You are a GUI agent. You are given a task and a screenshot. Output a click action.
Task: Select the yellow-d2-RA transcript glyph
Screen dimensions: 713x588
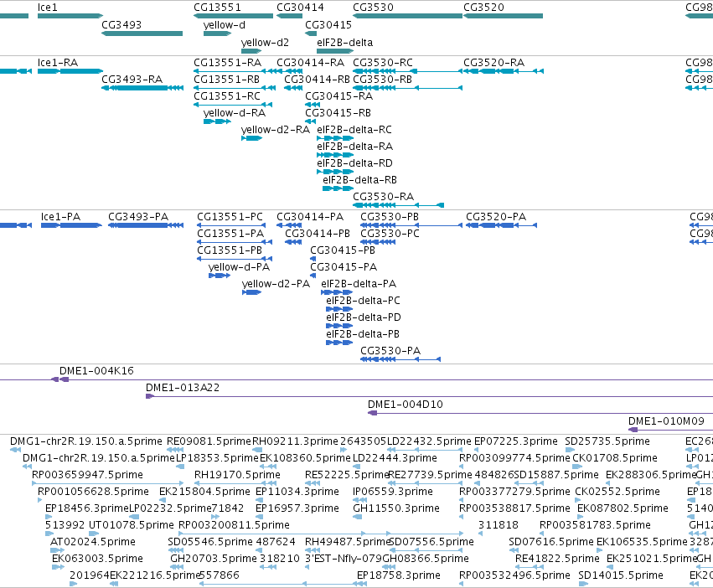click(251, 138)
